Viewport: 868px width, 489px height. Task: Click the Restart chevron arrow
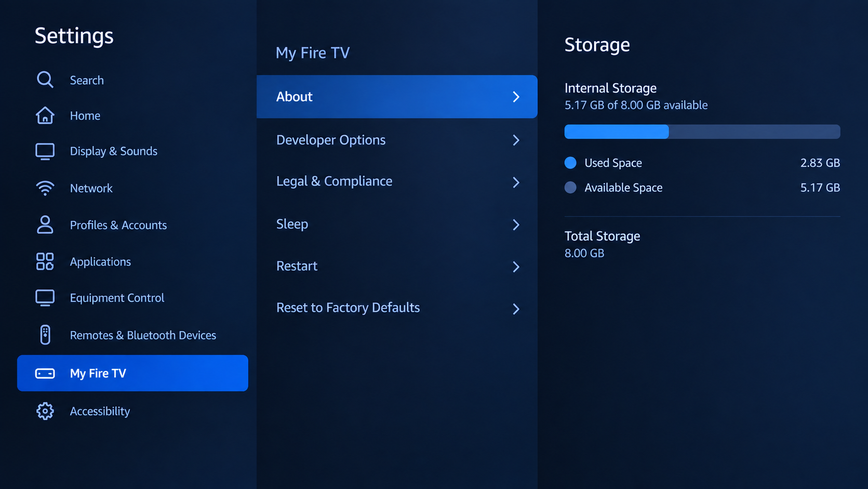(516, 267)
